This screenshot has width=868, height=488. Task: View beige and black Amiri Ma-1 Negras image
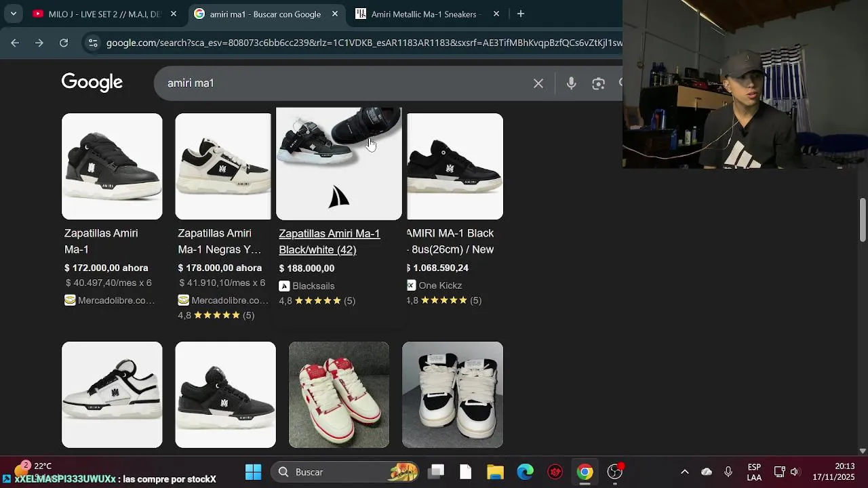point(223,166)
